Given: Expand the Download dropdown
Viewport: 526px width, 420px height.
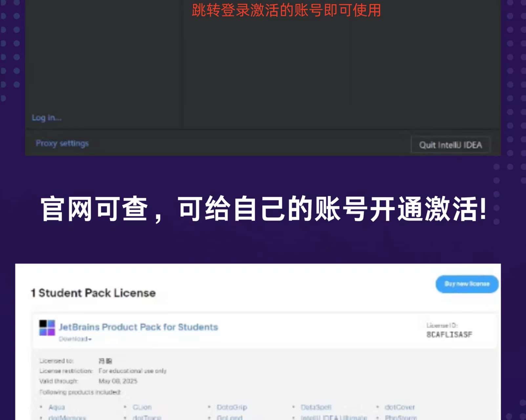Looking at the screenshot, I should (x=75, y=339).
